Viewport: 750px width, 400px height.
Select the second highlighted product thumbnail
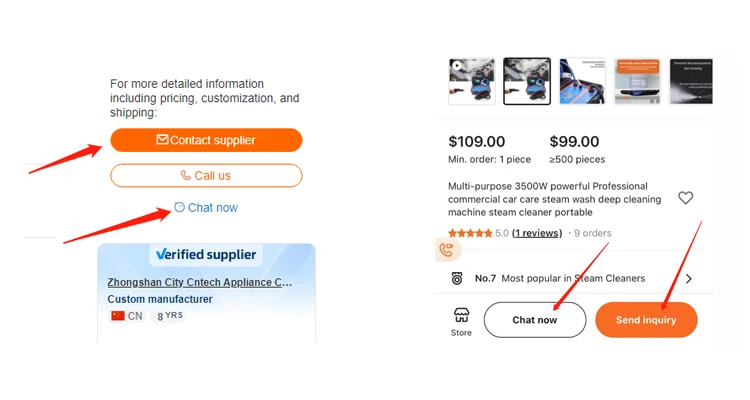527,81
